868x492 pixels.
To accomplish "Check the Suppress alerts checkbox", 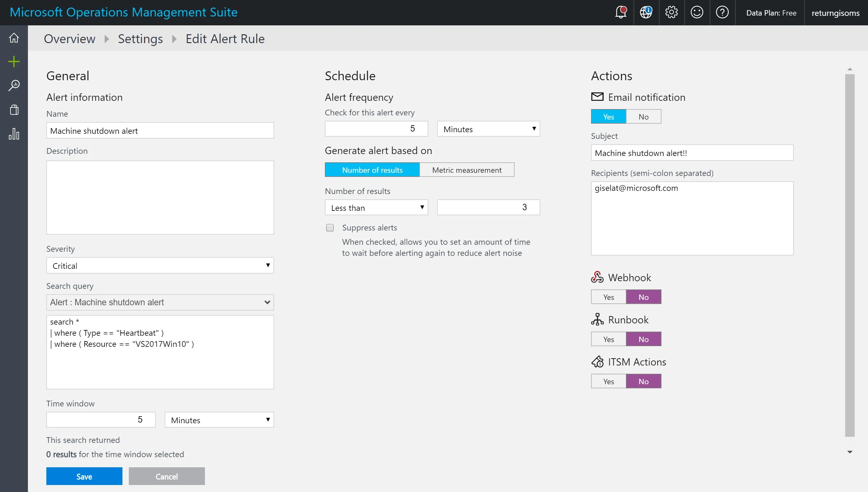I will (330, 228).
